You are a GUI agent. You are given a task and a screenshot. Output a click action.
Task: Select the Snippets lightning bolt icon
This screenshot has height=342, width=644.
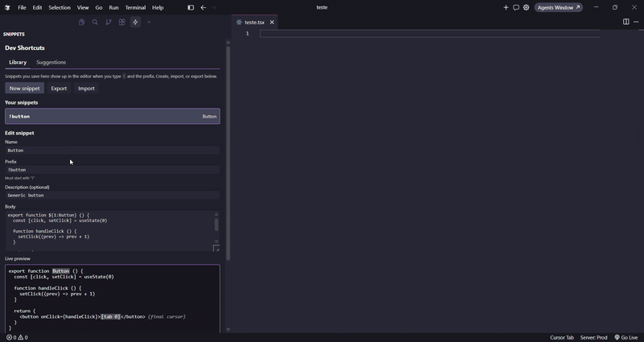click(135, 23)
